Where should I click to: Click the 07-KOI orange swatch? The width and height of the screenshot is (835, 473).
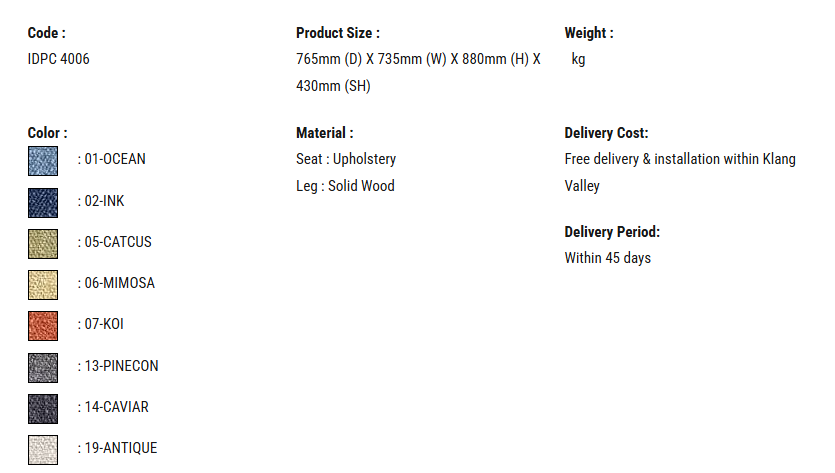pyautogui.click(x=43, y=326)
